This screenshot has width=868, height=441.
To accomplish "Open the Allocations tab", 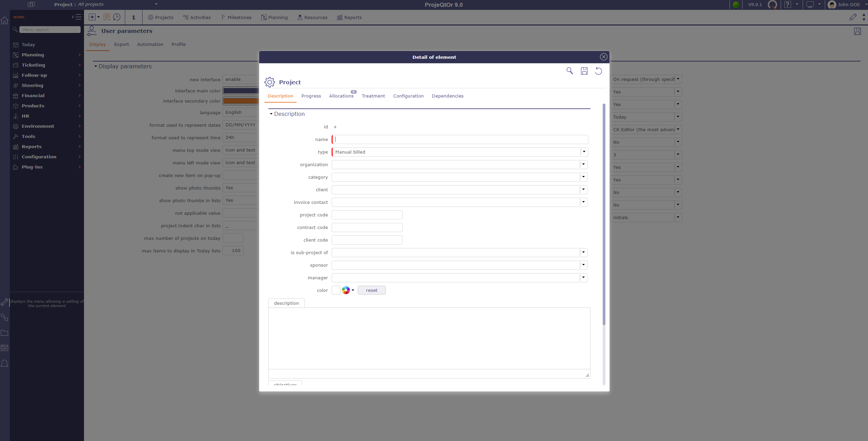I will pyautogui.click(x=341, y=96).
